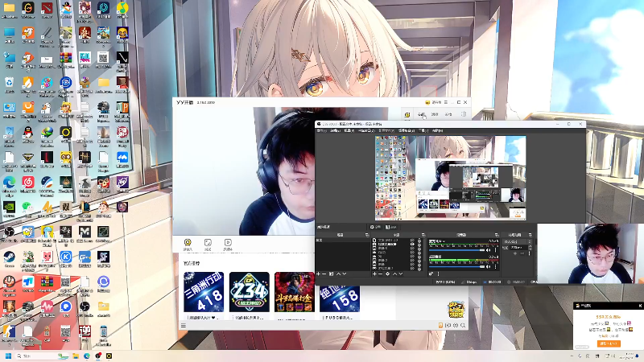644x362 pixels.
Task: Open source properties gear in Sources toolbar
Action: click(388, 274)
